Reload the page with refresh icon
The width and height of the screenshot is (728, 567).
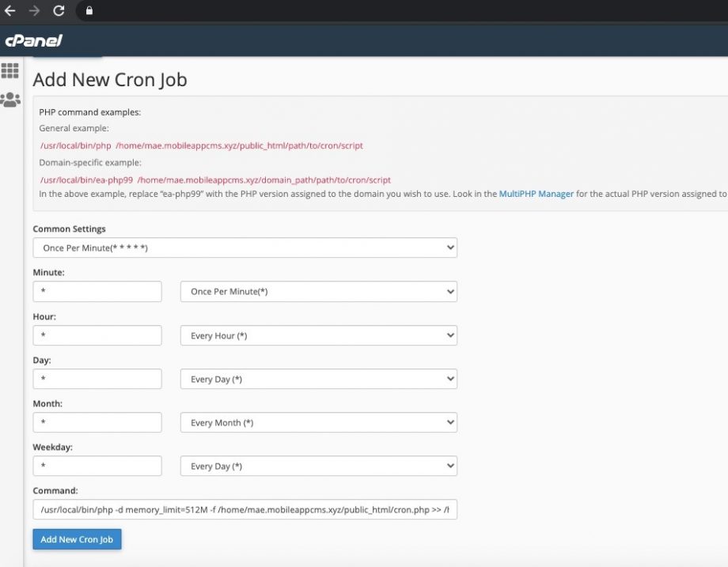[x=59, y=11]
